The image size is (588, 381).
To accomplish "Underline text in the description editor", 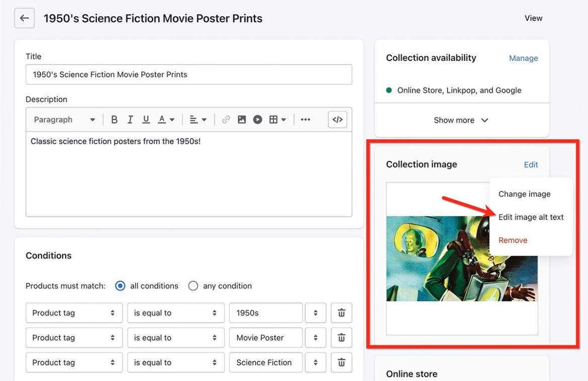I will click(x=145, y=119).
